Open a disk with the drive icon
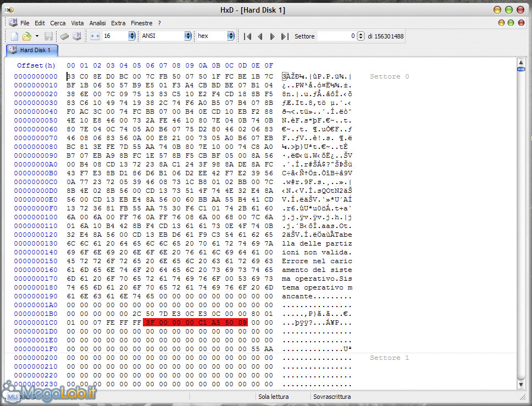Image resolution: width=532 pixels, height=406 pixels. click(77, 36)
